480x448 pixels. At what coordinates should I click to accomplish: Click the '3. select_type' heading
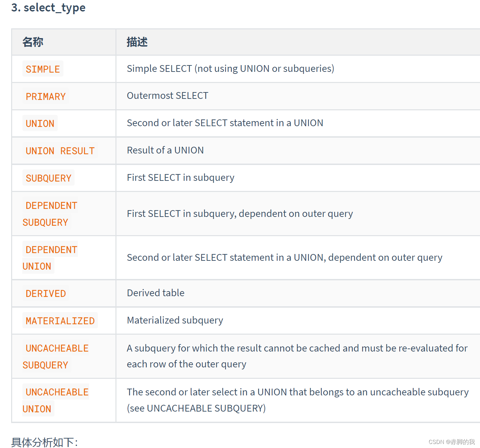pyautogui.click(x=48, y=7)
